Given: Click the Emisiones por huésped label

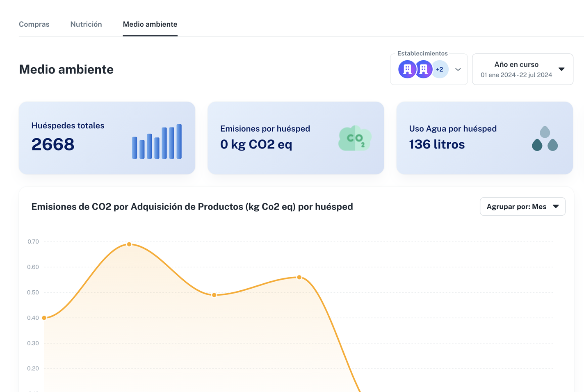Looking at the screenshot, I should click(265, 129).
